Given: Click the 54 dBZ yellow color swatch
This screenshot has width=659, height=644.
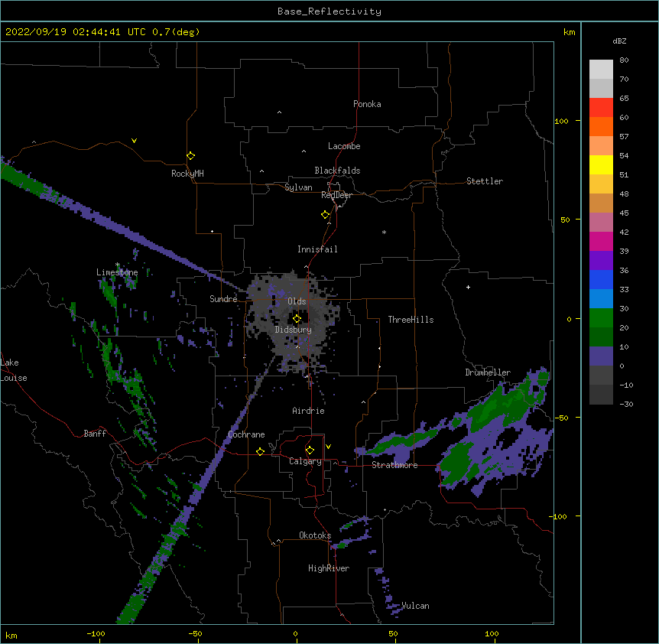Looking at the screenshot, I should click(x=601, y=164).
